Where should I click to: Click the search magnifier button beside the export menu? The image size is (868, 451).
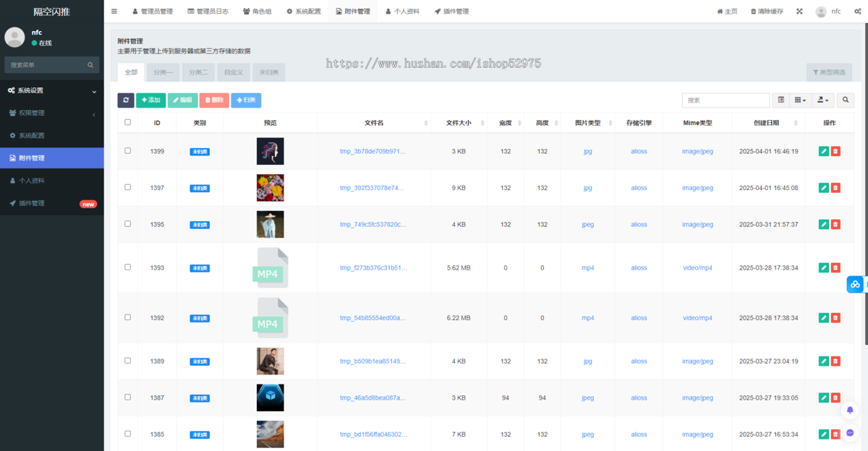[845, 100]
